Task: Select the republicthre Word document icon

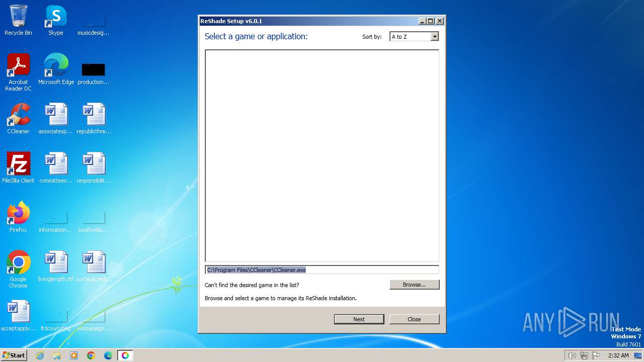Action: click(94, 119)
